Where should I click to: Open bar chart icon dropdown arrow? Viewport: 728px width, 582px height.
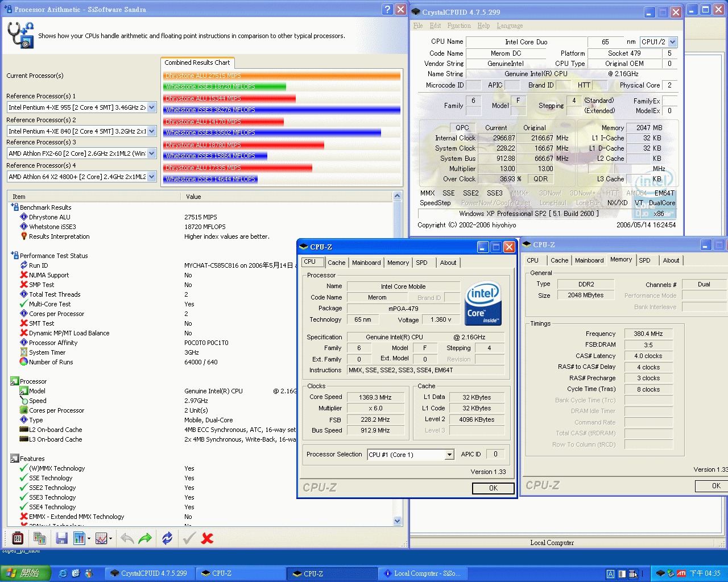coord(89,538)
